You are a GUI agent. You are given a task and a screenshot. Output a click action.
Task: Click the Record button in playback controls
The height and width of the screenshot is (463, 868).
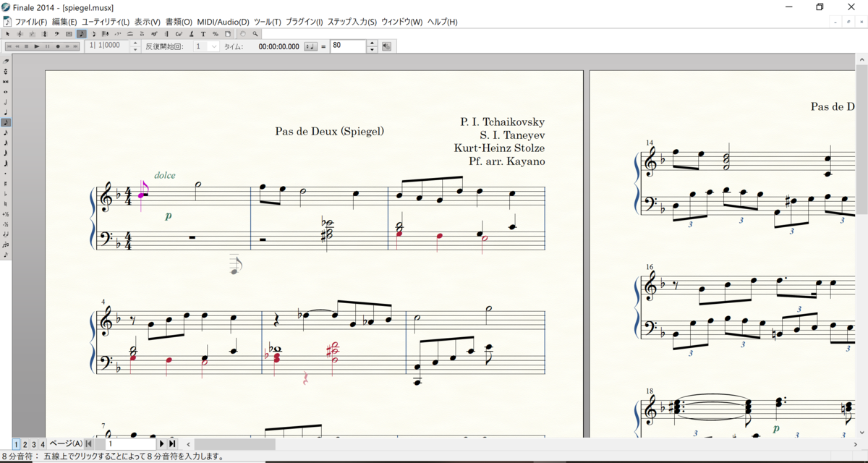click(58, 46)
